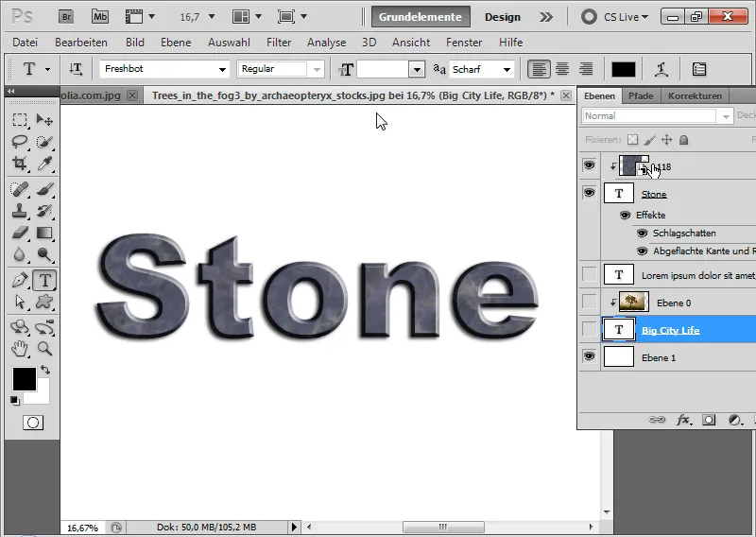
Task: Open the font size dropdown
Action: 417,69
